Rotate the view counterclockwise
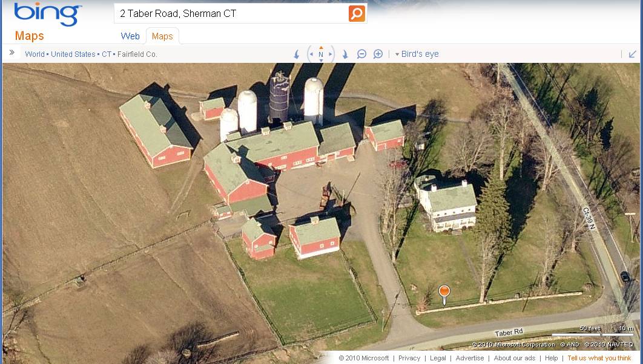This screenshot has height=364, width=643. pyautogui.click(x=297, y=54)
